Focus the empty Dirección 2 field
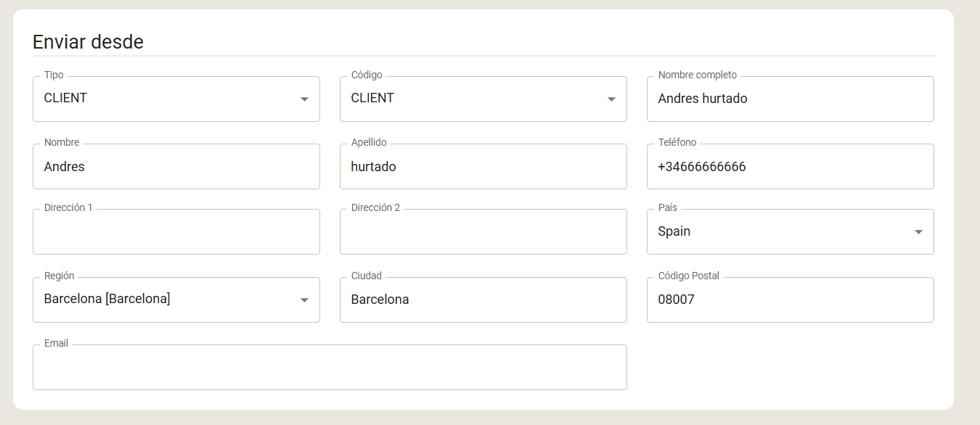The height and width of the screenshot is (425, 980). click(x=483, y=231)
